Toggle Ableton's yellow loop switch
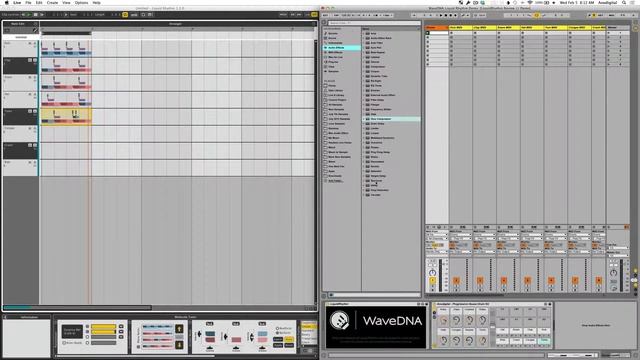Screen dimensions: 640x360 pos(536,15)
